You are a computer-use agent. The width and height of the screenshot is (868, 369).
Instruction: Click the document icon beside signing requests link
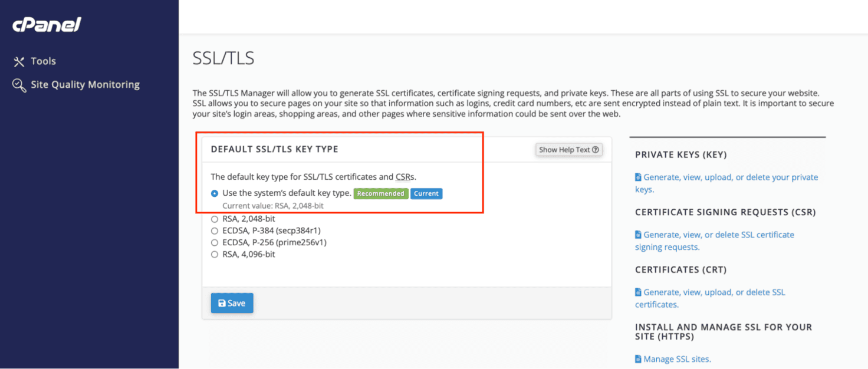coord(638,235)
